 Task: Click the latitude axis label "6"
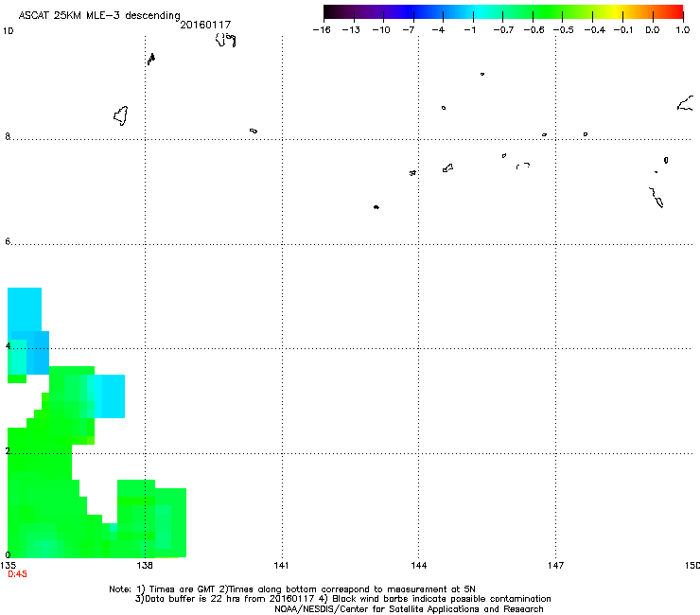tap(8, 241)
